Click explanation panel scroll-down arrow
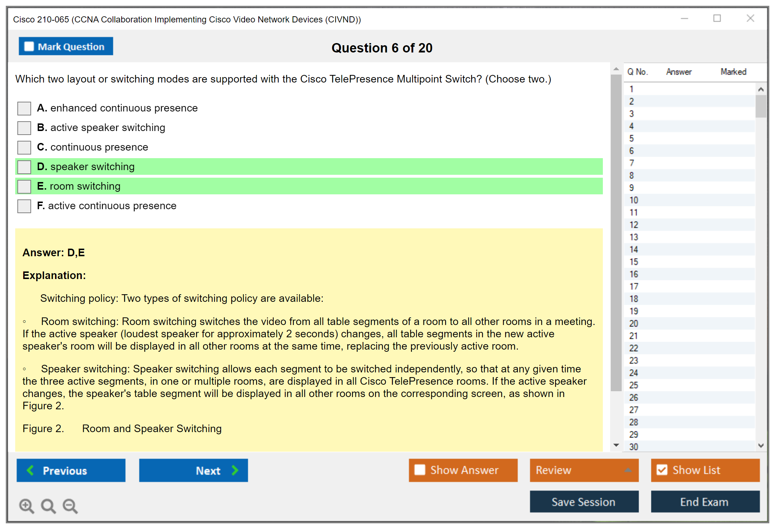 [616, 445]
